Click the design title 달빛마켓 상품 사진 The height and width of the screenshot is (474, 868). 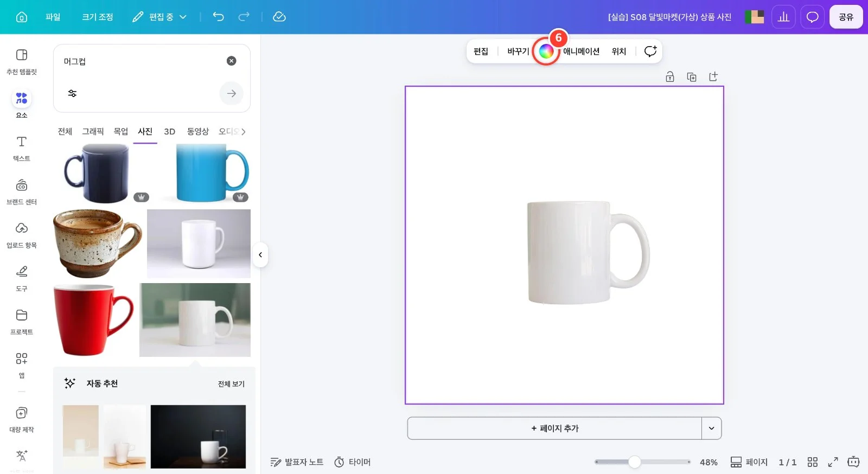coord(669,17)
